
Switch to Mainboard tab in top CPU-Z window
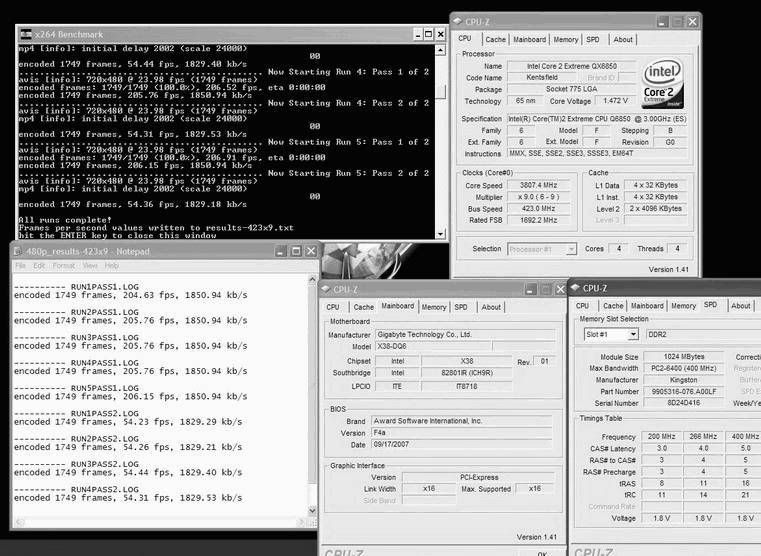529,39
